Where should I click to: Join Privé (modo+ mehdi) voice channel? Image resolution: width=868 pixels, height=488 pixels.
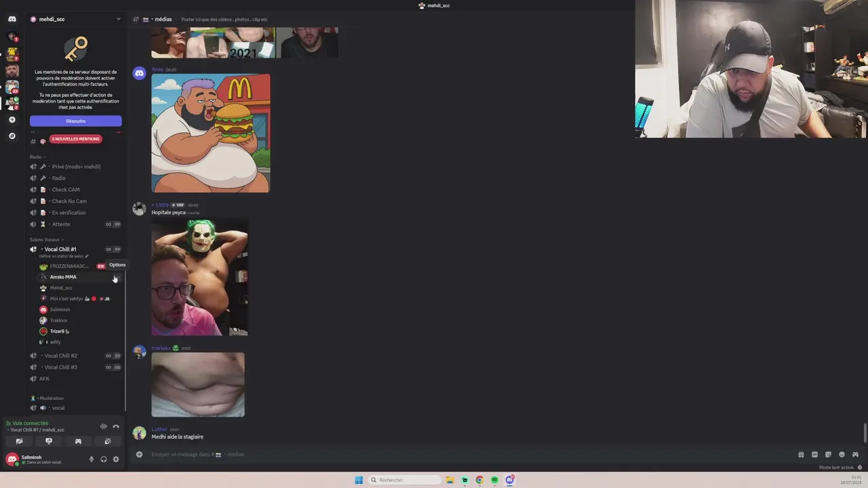(75, 167)
